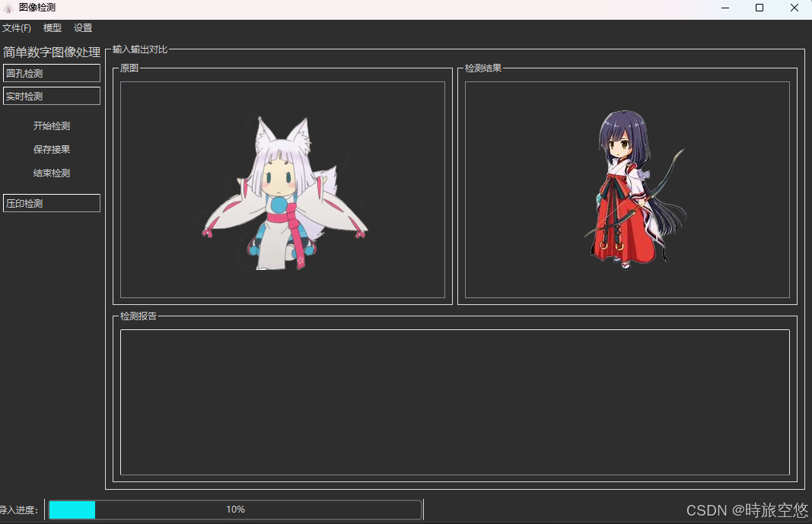
Task: Open the 模型 menu
Action: (x=53, y=28)
